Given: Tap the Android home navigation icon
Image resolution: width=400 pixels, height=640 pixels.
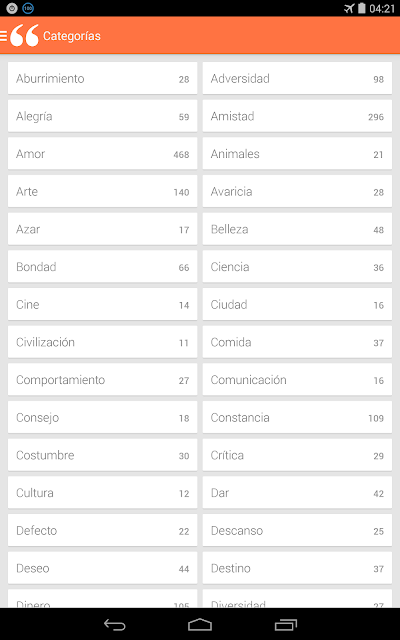Looking at the screenshot, I should pyautogui.click(x=200, y=624).
